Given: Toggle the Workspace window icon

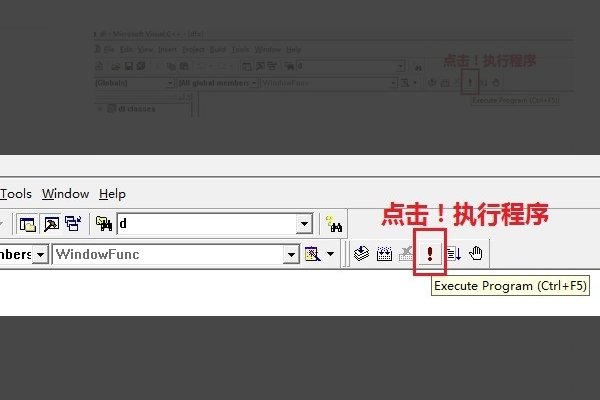Looking at the screenshot, I should (x=28, y=224).
